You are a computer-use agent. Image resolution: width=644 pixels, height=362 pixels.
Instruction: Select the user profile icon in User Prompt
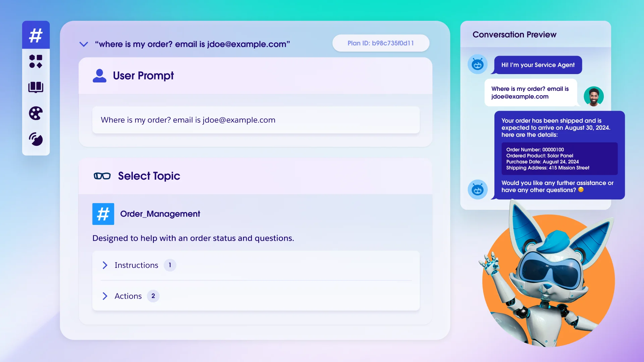pyautogui.click(x=99, y=75)
